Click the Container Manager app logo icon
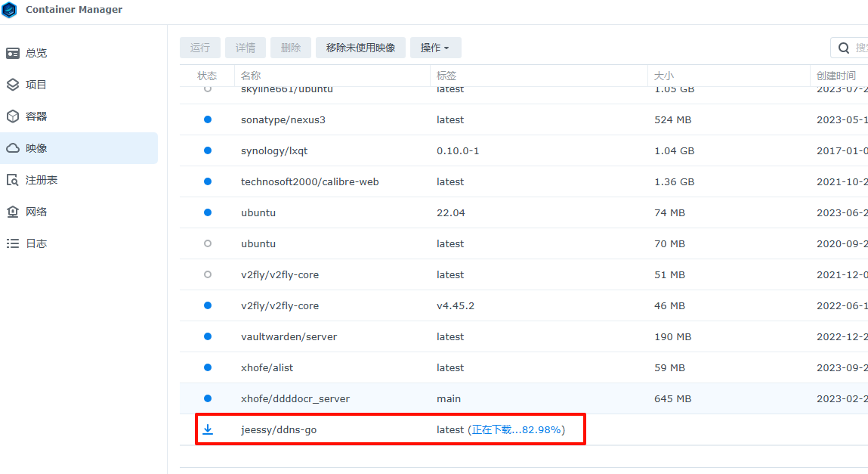Image resolution: width=868 pixels, height=474 pixels. [x=10, y=10]
